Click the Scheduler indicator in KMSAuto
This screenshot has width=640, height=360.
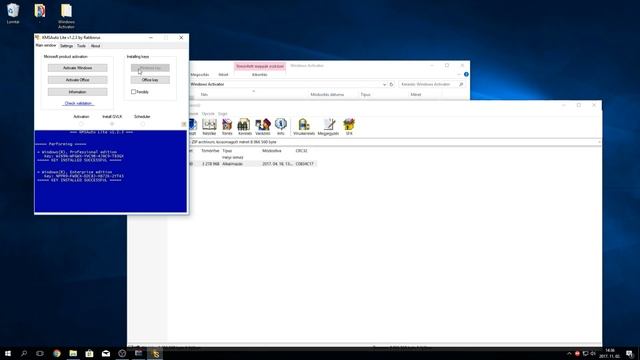pos(142,123)
